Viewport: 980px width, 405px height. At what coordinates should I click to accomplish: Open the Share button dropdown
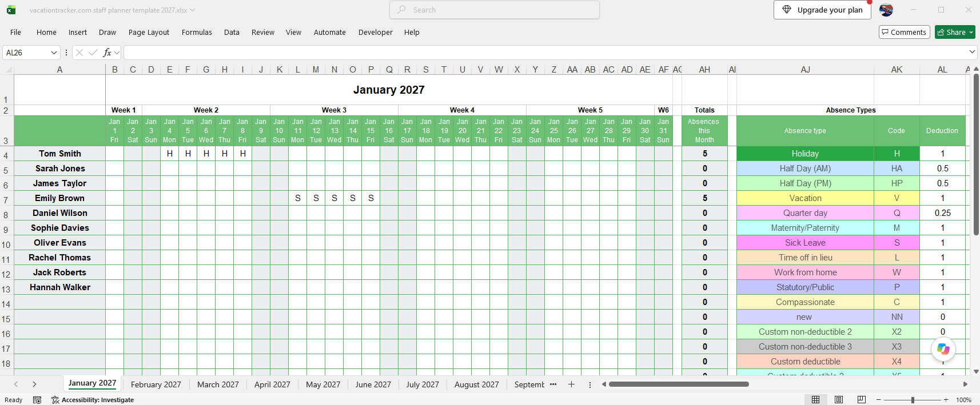971,33
